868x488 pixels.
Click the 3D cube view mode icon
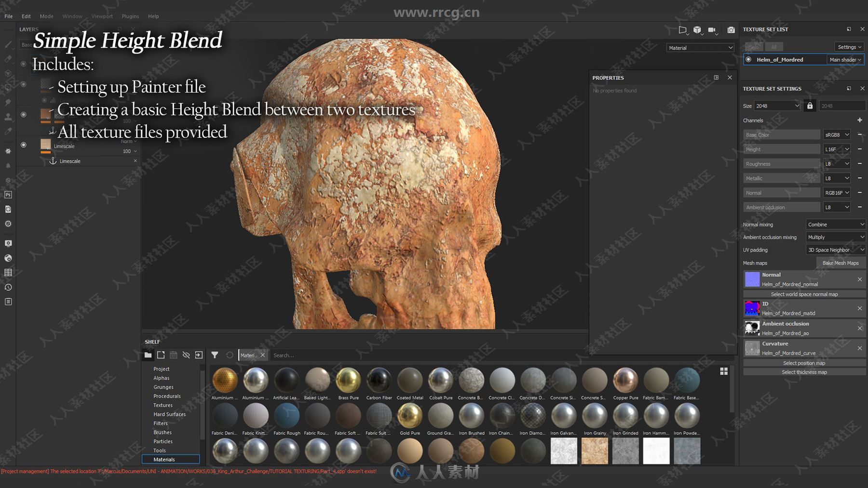point(697,30)
